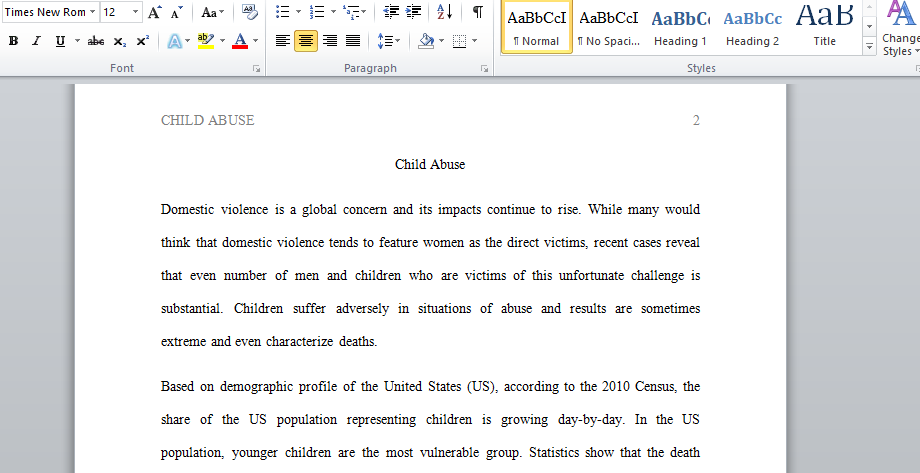This screenshot has height=473, width=920.
Task: Click the Change Styles button
Action: point(901,28)
